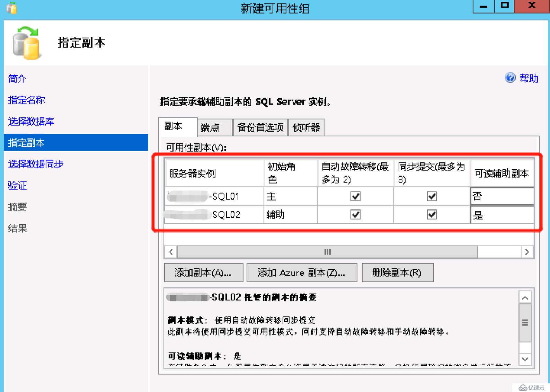Open the Help icon link
This screenshot has width=550, height=392.
510,78
